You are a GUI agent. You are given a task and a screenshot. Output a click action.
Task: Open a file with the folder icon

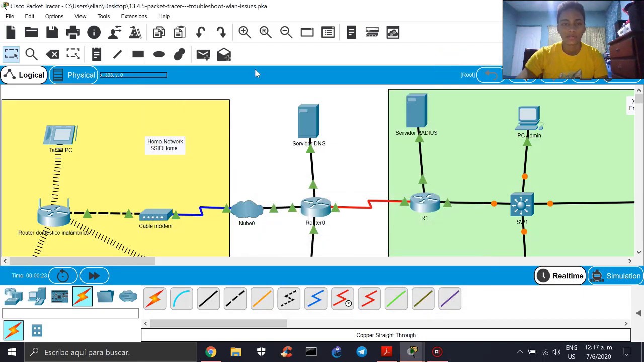[x=31, y=33]
